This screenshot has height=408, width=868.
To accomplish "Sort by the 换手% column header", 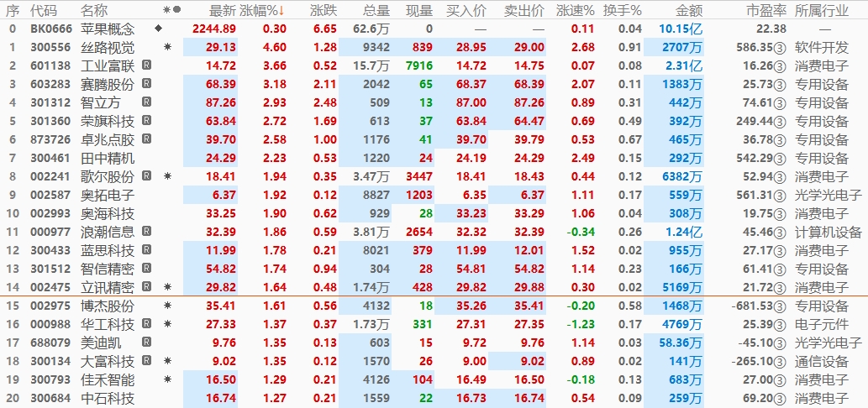I will 623,10.
